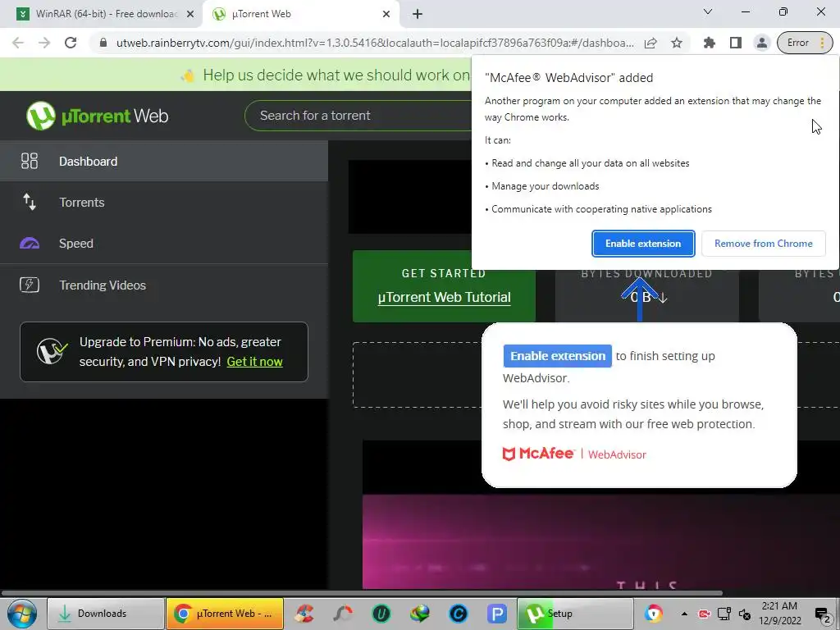The height and width of the screenshot is (630, 840).
Task: Open the blue C taskbar icon
Action: point(459,614)
